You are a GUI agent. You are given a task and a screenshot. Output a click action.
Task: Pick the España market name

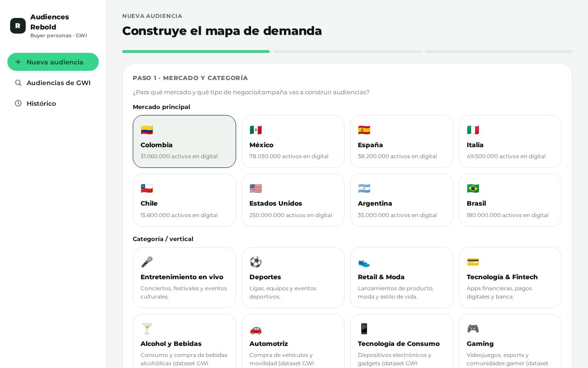(370, 145)
